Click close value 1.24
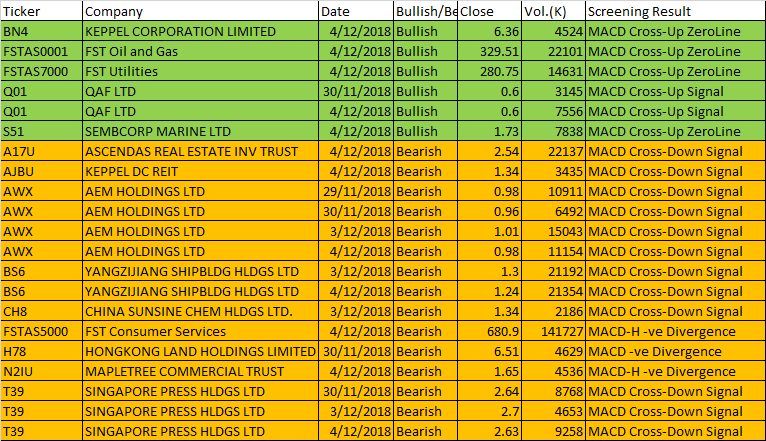 489,292
